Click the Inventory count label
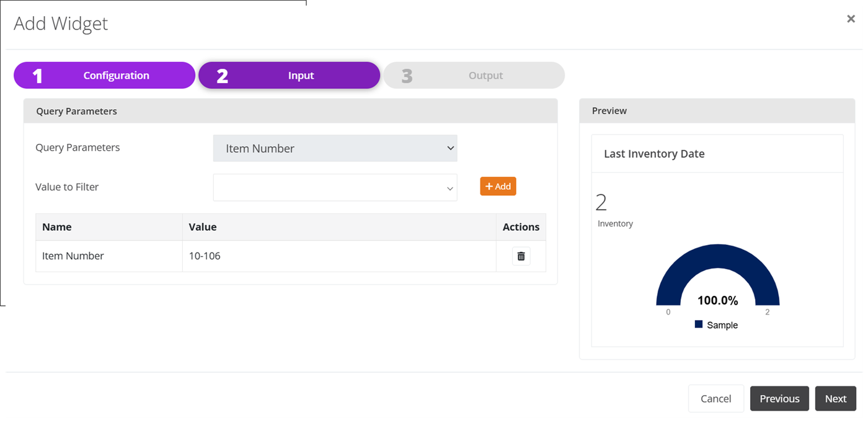The image size is (868, 423). 615,223
